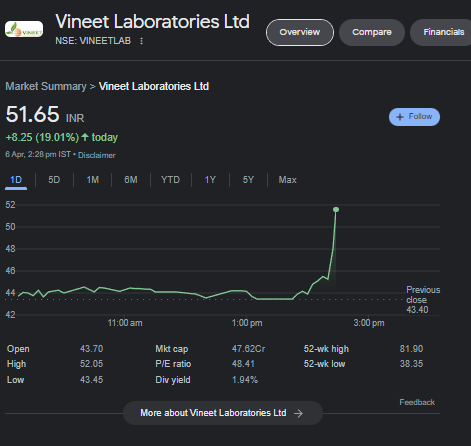
Task: Click the 11:00 am axis label
Action: tap(125, 323)
